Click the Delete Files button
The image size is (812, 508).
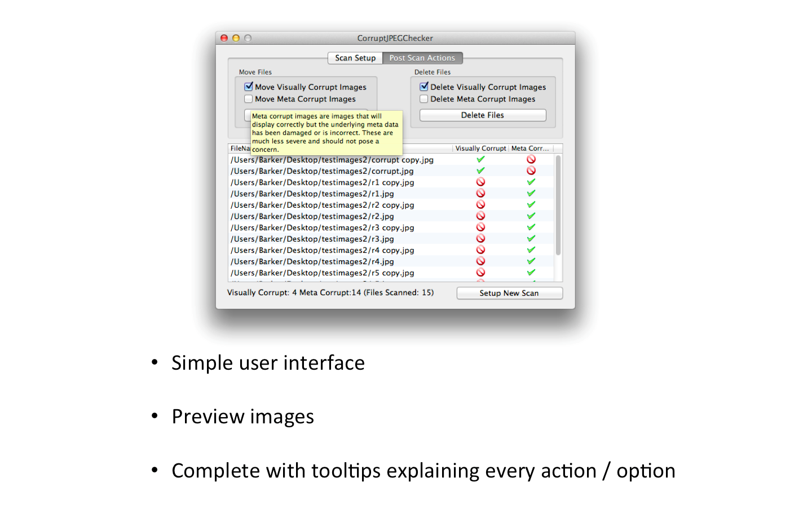click(x=482, y=115)
